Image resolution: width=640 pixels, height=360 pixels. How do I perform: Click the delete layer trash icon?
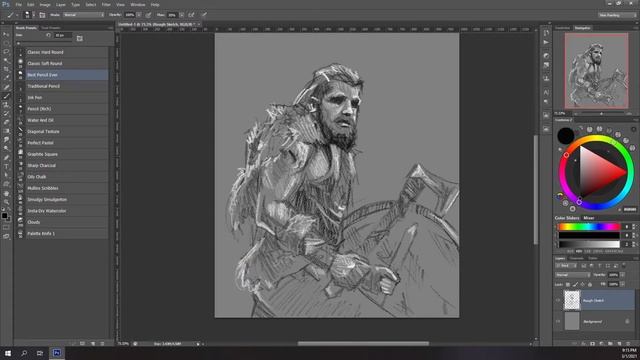click(x=628, y=344)
